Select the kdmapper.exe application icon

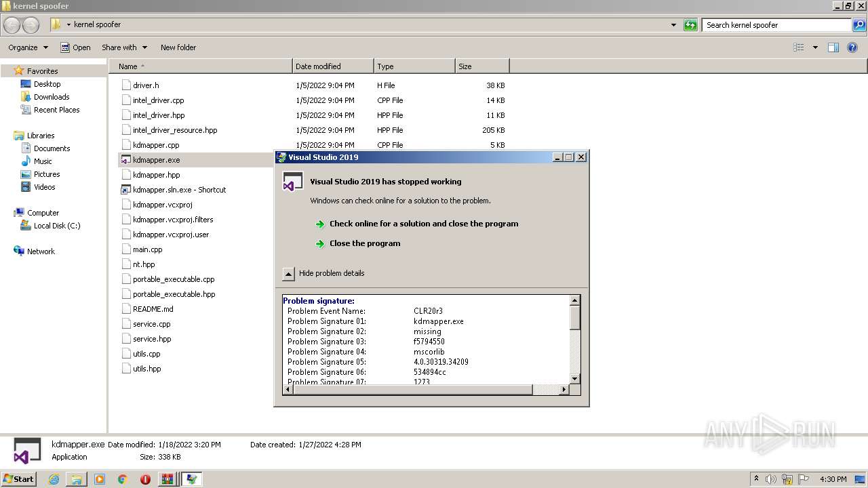coord(125,160)
